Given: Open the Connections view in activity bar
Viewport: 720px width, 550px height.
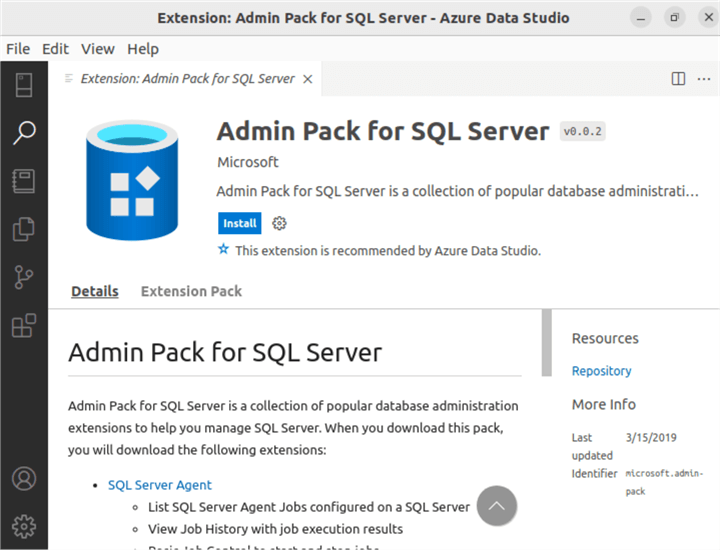Looking at the screenshot, I should 23,85.
